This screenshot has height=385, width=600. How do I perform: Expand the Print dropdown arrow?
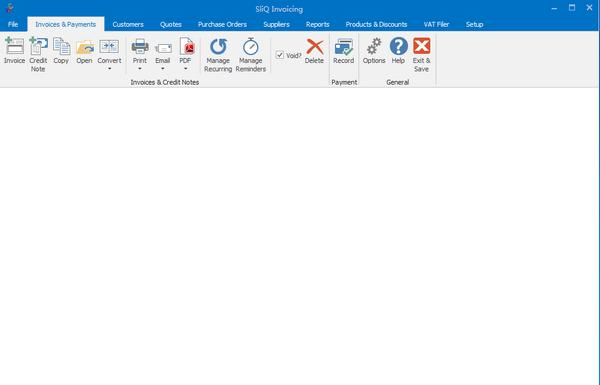coord(140,69)
